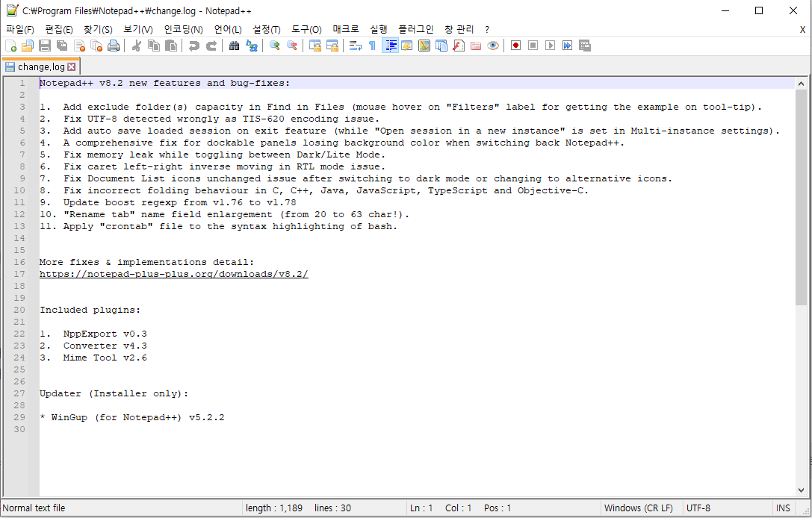The height and width of the screenshot is (518, 812).
Task: Open the 파일(F) menu
Action: [20, 30]
